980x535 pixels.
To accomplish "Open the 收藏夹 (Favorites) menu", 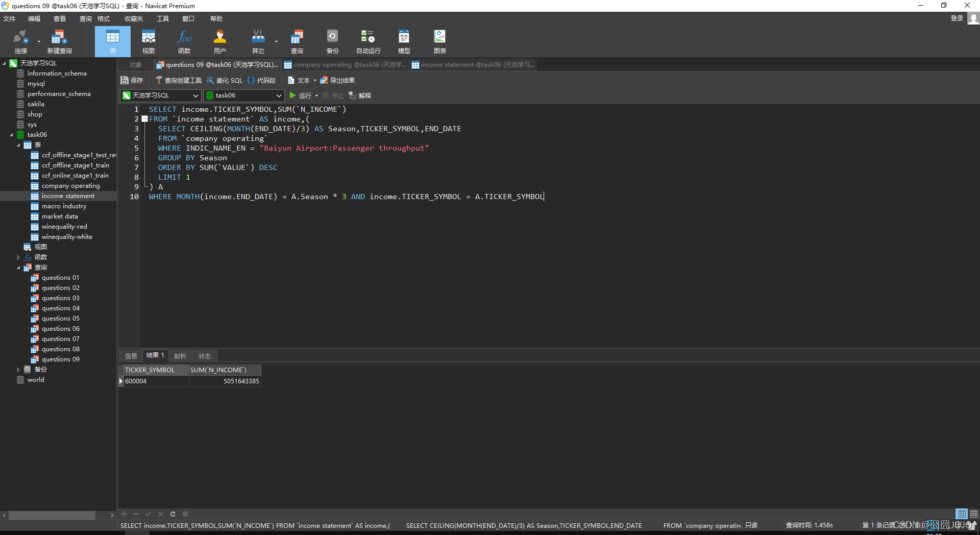I will pos(134,18).
